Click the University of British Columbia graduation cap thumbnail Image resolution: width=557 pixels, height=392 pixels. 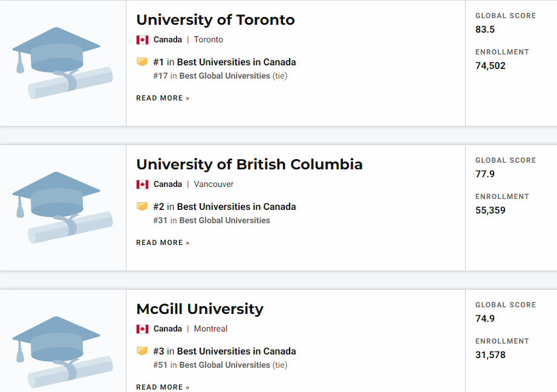tap(62, 207)
